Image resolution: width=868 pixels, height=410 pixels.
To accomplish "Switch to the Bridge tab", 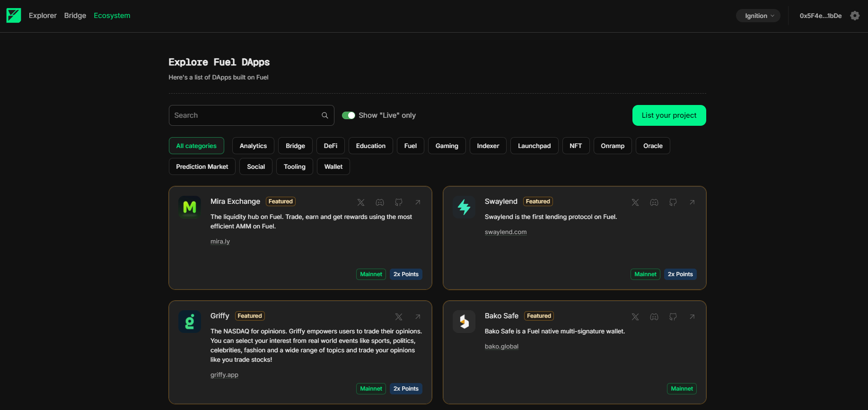I will tap(75, 16).
